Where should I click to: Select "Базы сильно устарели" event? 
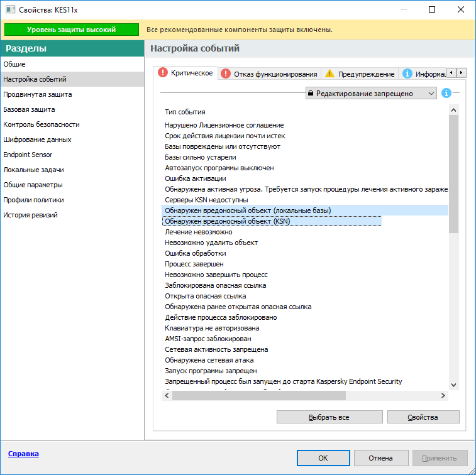point(305,157)
